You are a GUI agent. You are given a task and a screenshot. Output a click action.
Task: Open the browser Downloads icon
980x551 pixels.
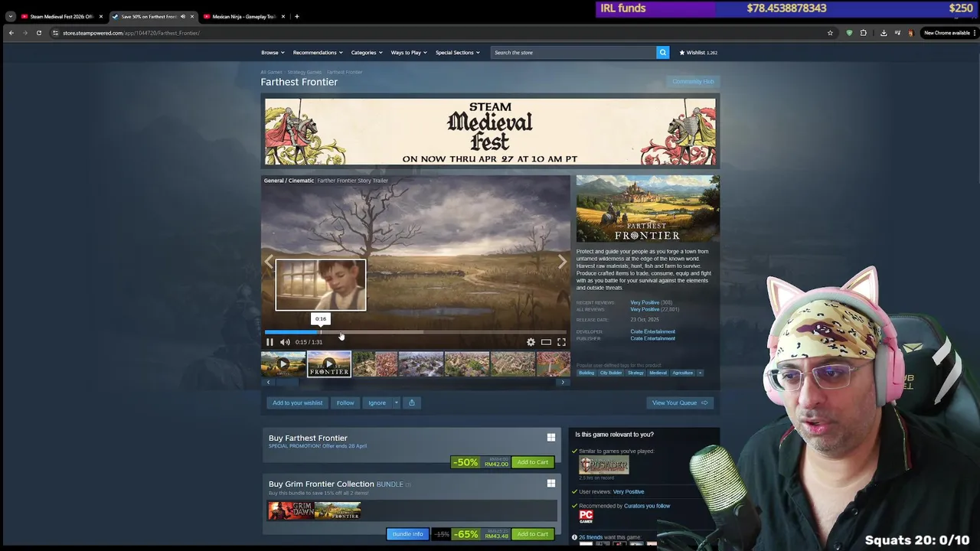[x=884, y=33]
